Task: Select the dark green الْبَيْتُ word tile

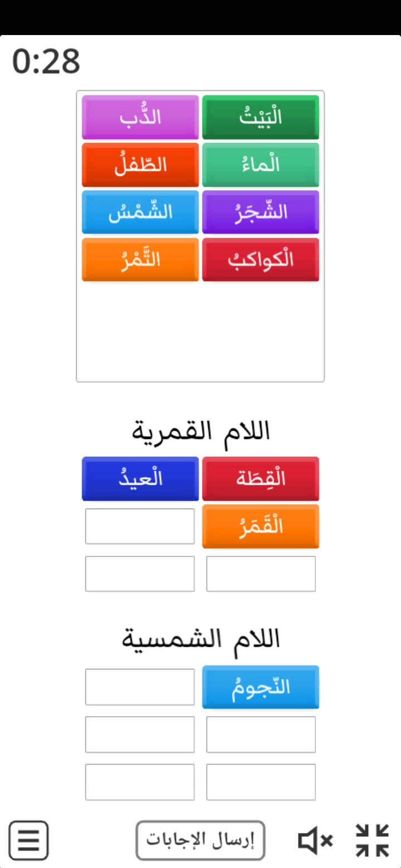Action: (261, 117)
